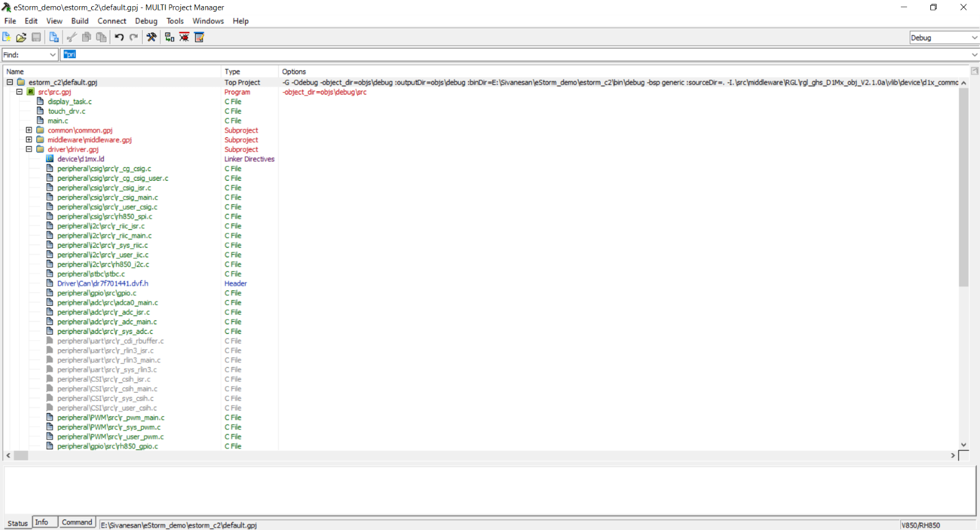Open a project with the folder icon
The image size is (980, 530).
(x=21, y=37)
